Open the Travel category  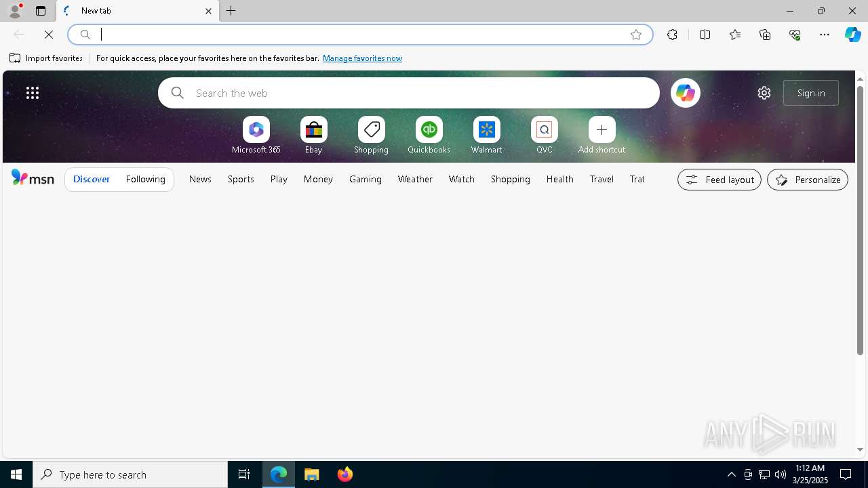pos(601,179)
